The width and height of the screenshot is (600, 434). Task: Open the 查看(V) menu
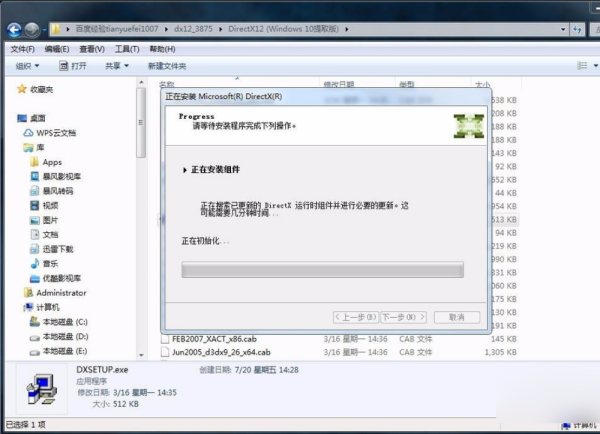point(92,49)
